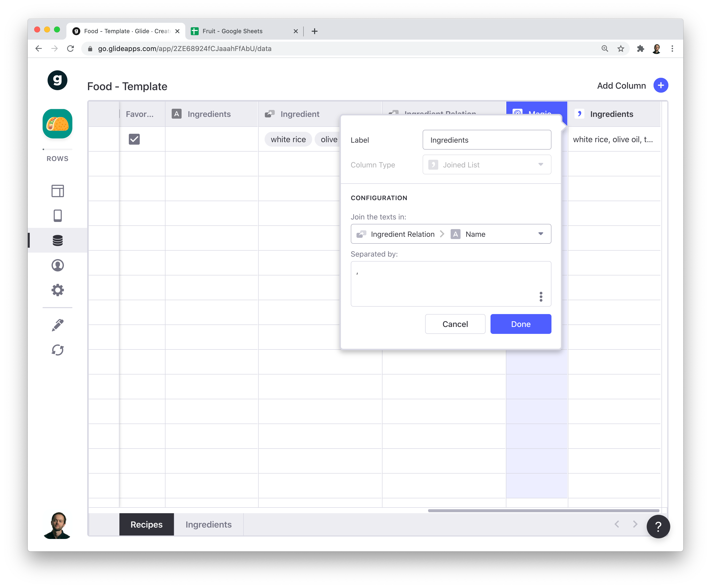This screenshot has width=711, height=588.
Task: Edit the Label field containing Ingredients
Action: pos(487,139)
